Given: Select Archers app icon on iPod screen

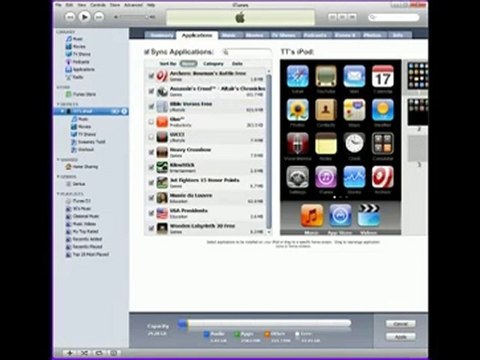Looking at the screenshot, I should (383, 177).
